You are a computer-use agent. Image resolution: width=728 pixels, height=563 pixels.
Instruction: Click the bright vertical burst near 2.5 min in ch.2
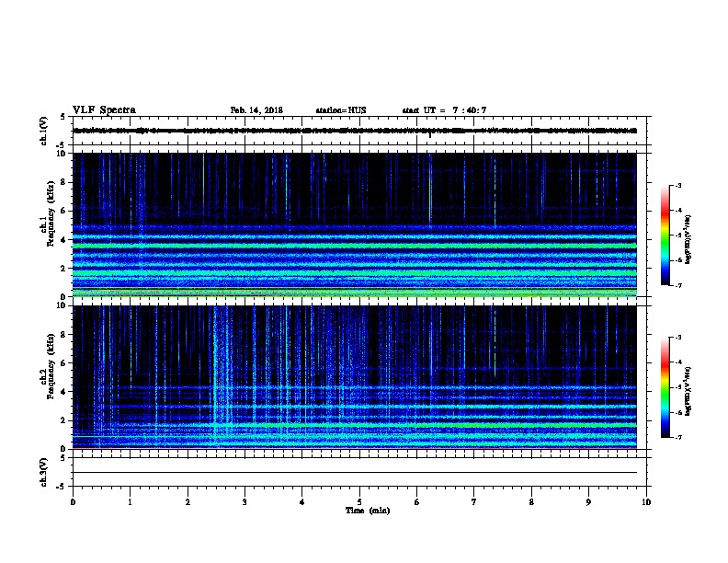215,377
